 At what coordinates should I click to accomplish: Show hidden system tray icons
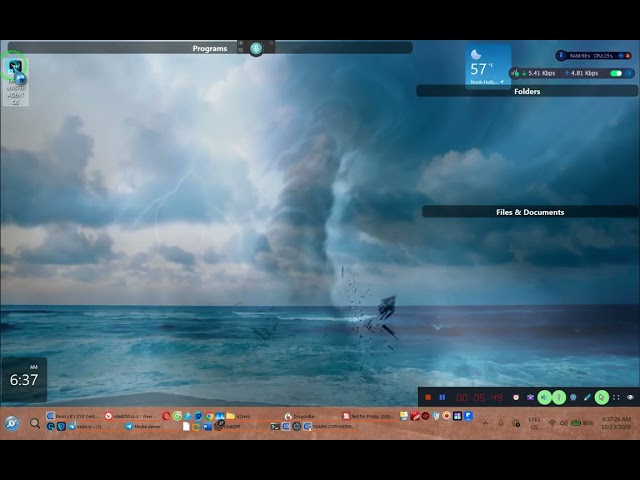[485, 423]
